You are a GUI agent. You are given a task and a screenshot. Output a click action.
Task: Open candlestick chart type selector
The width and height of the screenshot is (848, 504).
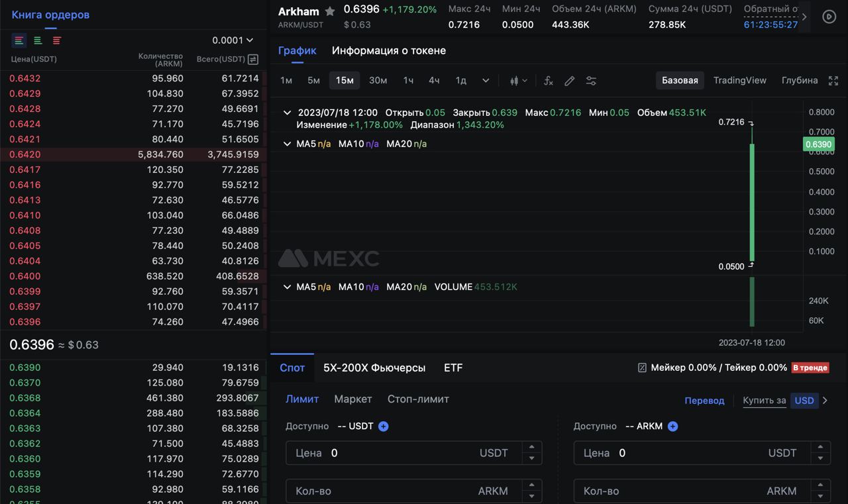pyautogui.click(x=519, y=81)
